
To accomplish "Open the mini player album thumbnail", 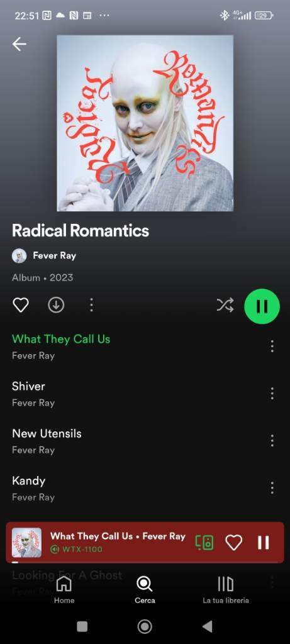I will [x=26, y=543].
